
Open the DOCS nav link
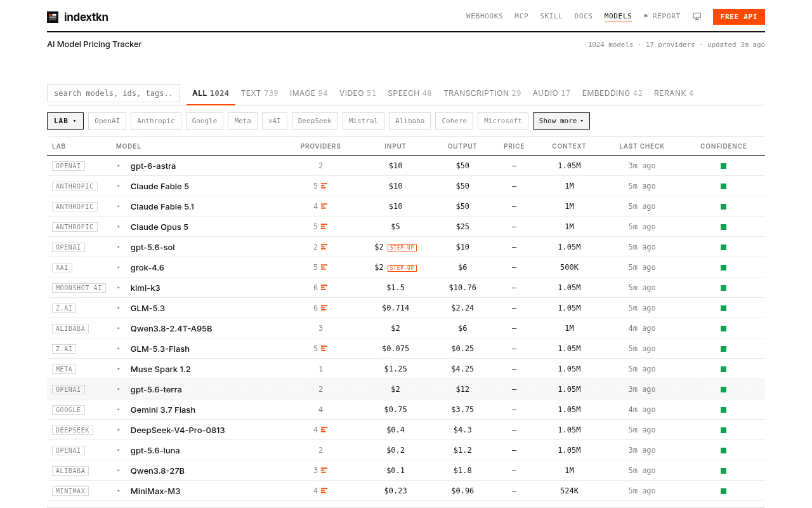[584, 17]
